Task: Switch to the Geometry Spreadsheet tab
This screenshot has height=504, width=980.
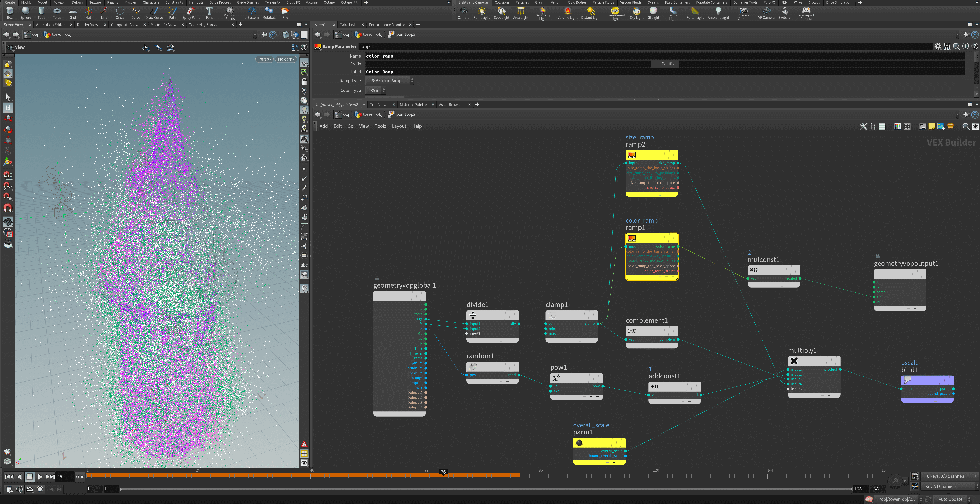Action: [208, 25]
